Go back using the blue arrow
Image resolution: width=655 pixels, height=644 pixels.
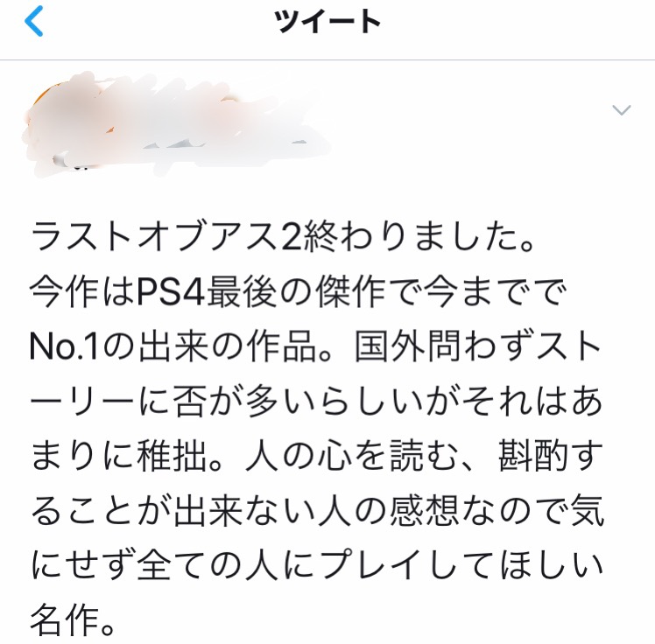coord(34,21)
